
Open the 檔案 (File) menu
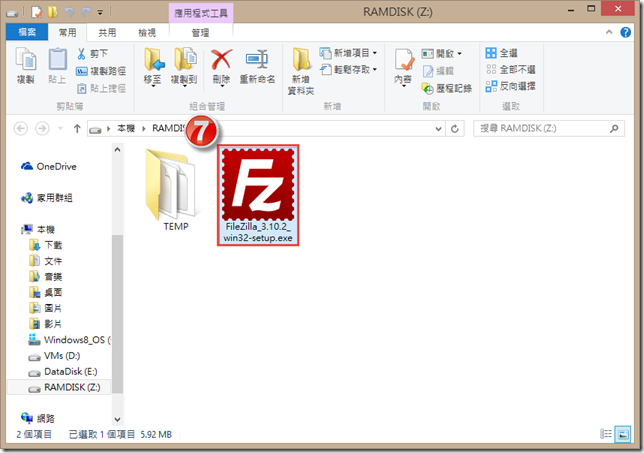tap(27, 32)
